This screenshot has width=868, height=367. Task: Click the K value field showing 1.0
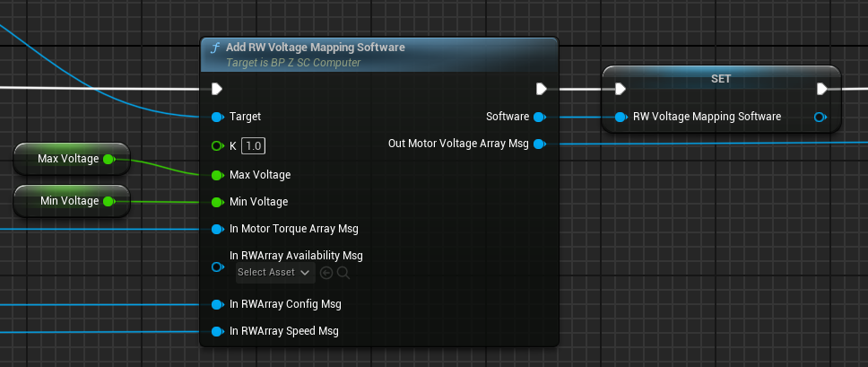point(254,145)
